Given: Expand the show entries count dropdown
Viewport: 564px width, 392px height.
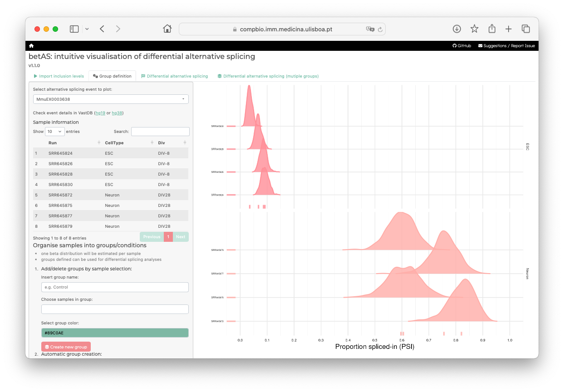Looking at the screenshot, I should (x=54, y=132).
